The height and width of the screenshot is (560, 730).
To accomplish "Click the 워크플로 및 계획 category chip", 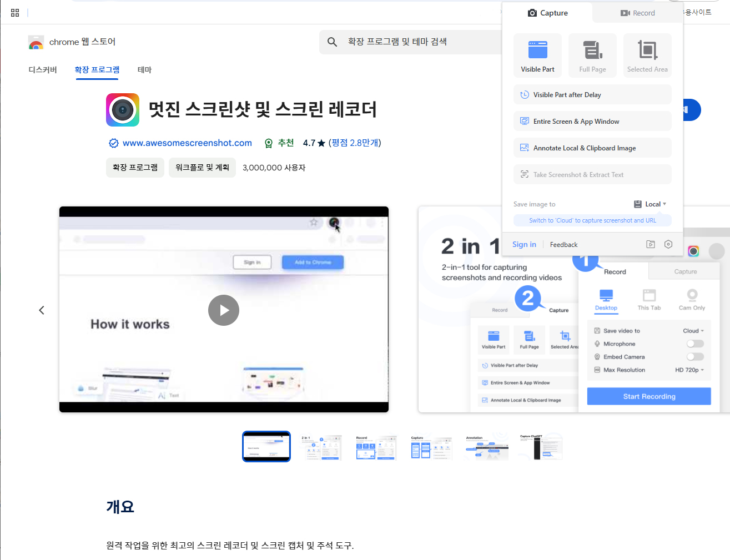I will click(202, 167).
